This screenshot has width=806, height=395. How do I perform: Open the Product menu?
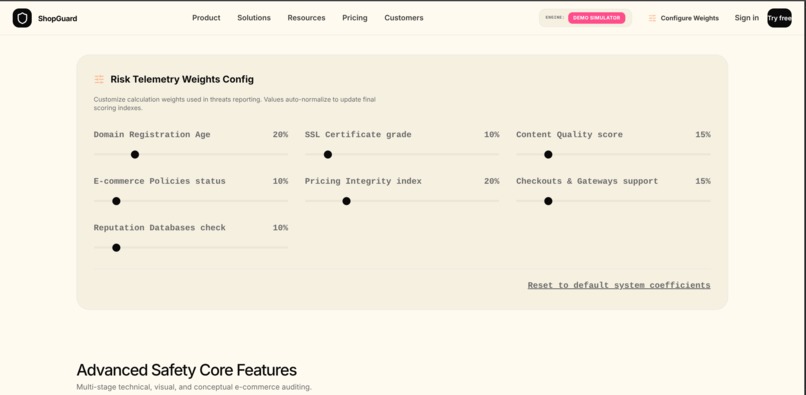pos(206,18)
